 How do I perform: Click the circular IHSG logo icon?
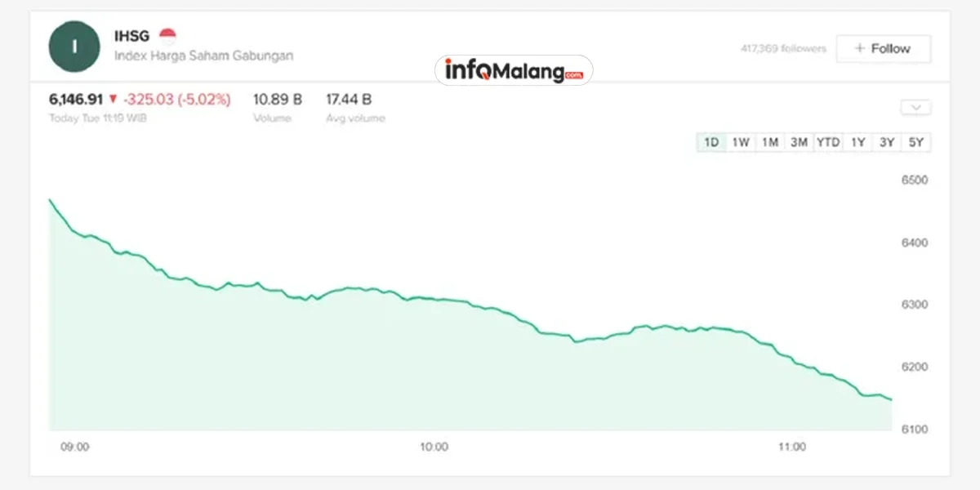73,47
